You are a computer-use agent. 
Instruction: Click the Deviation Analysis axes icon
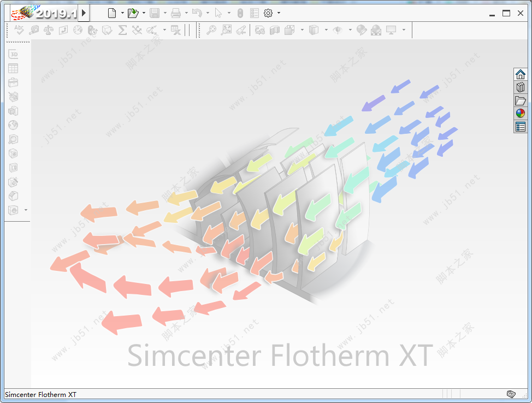137,30
